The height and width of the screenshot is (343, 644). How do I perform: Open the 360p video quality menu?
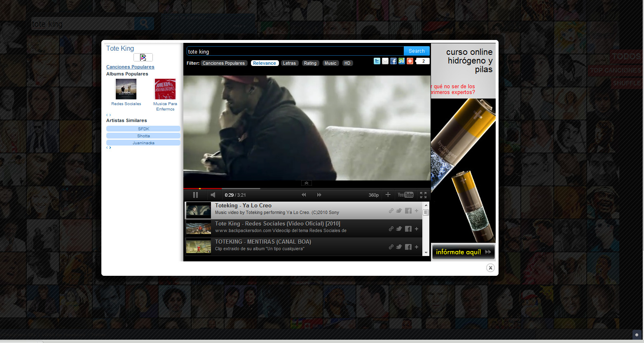pos(373,195)
